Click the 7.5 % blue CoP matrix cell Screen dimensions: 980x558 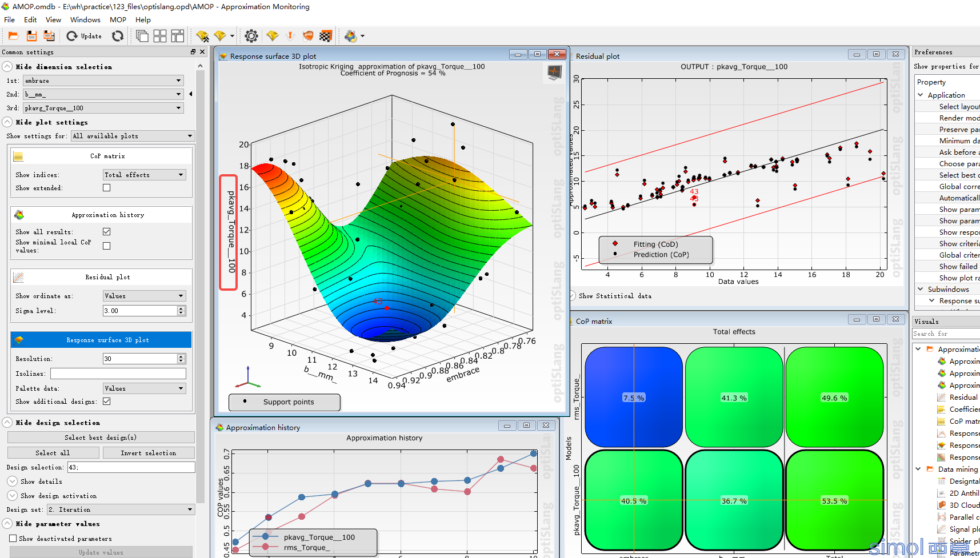pyautogui.click(x=634, y=398)
